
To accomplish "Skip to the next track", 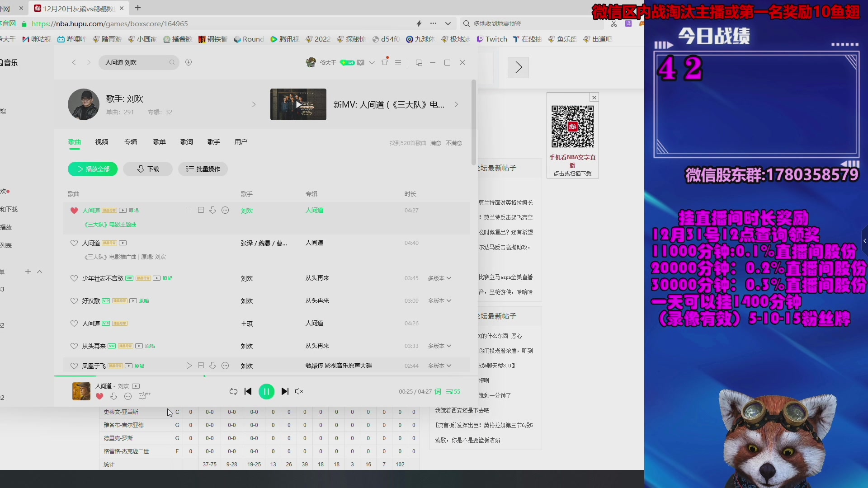I will tap(285, 391).
